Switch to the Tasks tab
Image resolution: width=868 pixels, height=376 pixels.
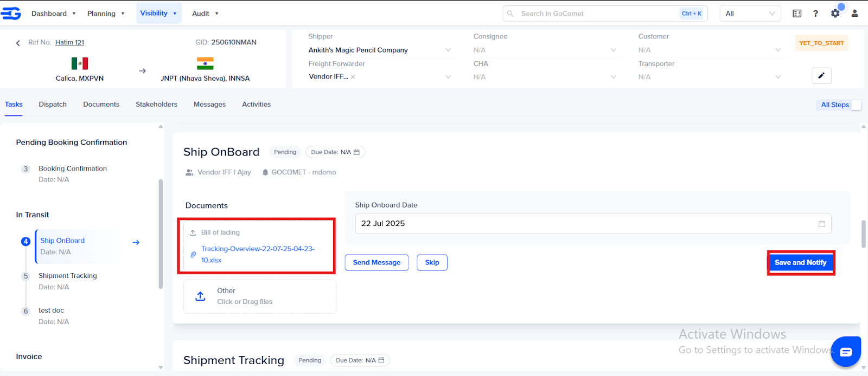[14, 105]
